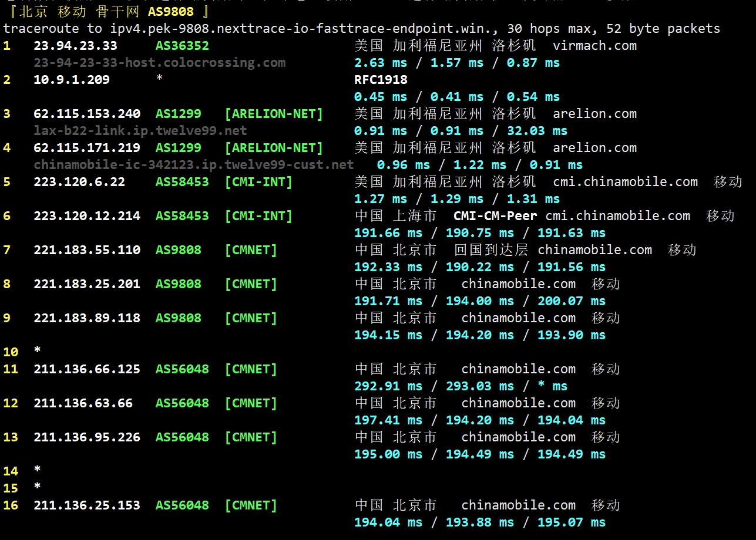
Task: Click the 0.96 ms latency on hop 4
Action: point(404,165)
